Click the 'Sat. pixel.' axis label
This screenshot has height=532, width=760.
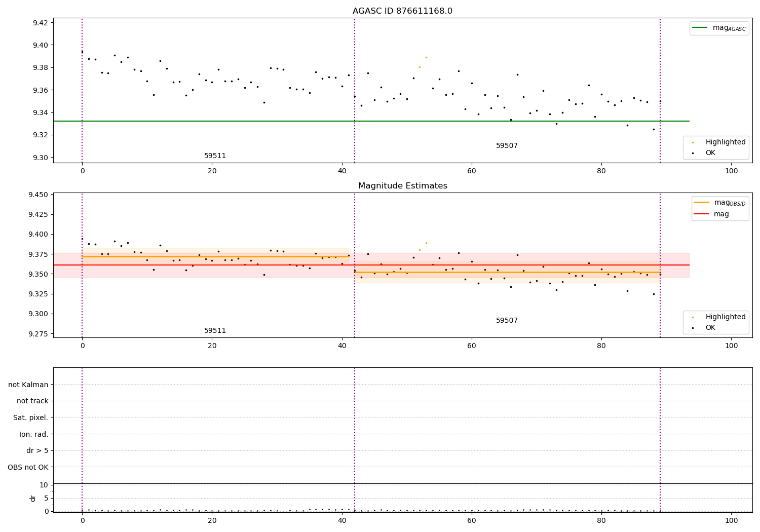30,417
